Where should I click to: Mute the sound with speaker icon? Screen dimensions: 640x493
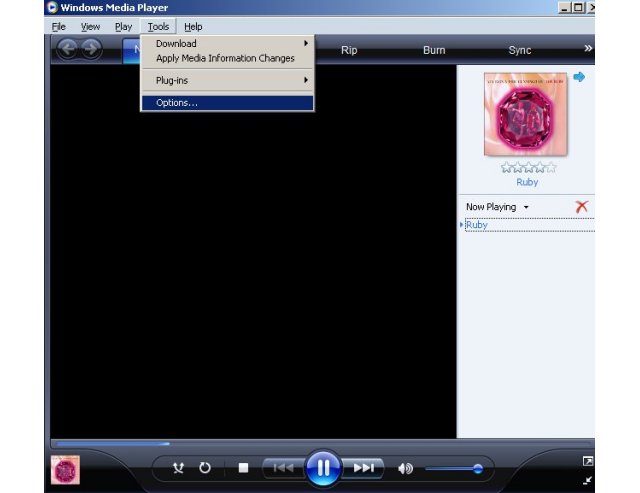tap(405, 469)
